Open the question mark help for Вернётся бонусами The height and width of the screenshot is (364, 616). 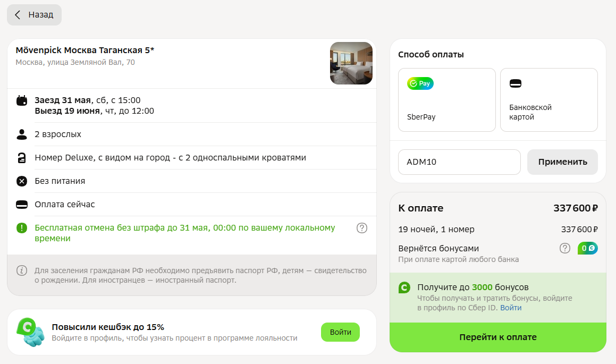pos(565,248)
